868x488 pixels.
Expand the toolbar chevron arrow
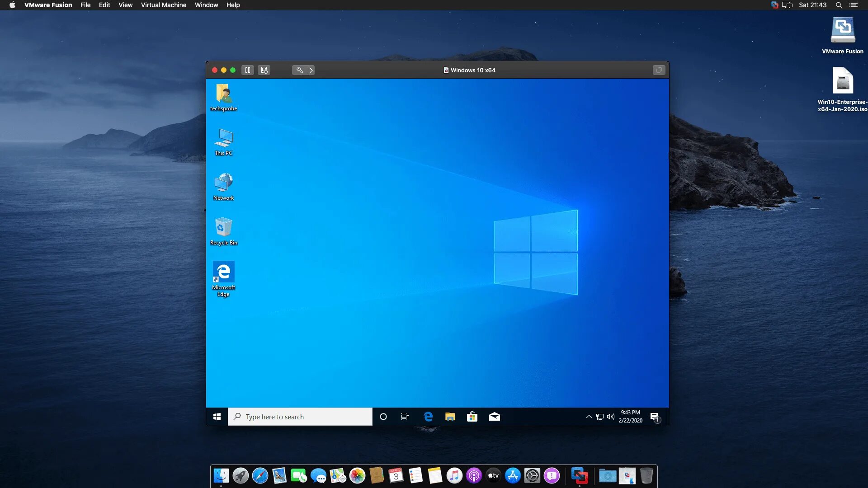pyautogui.click(x=311, y=70)
